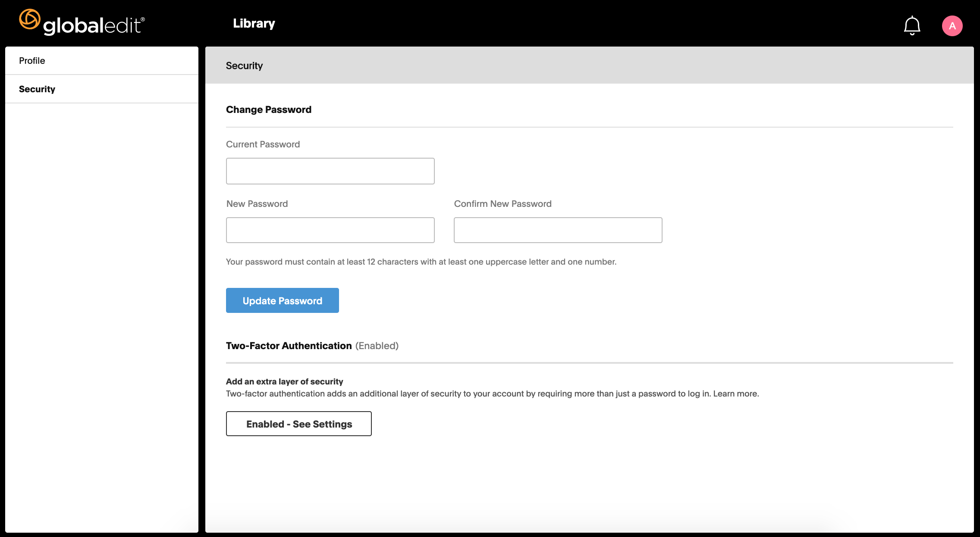The width and height of the screenshot is (980, 537).
Task: Open the user avatar 'A' menu
Action: (x=952, y=26)
